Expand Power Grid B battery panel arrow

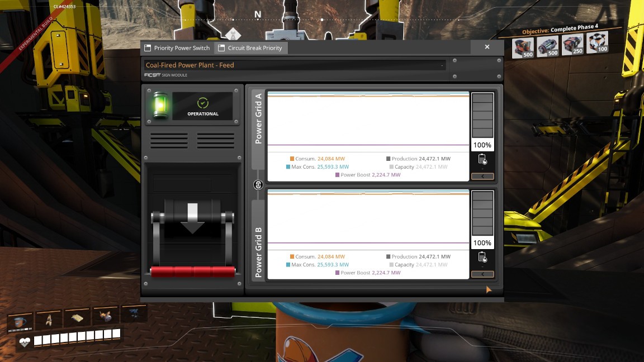click(482, 274)
